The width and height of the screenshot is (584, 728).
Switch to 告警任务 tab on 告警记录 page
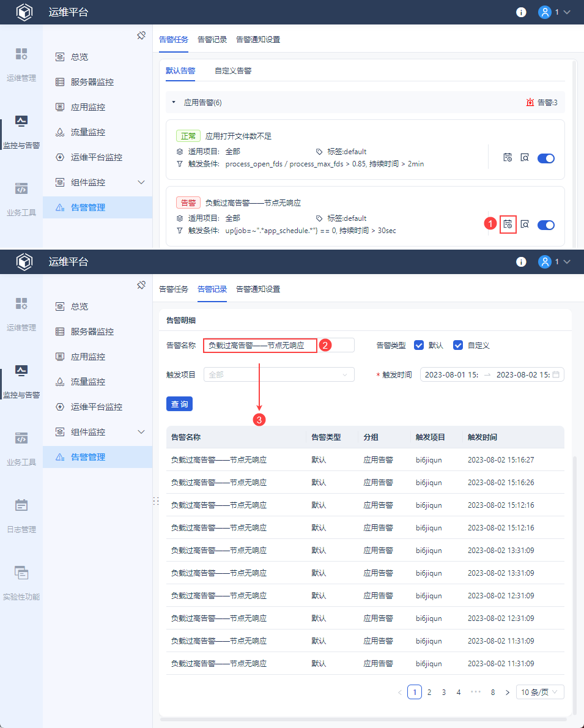174,289
